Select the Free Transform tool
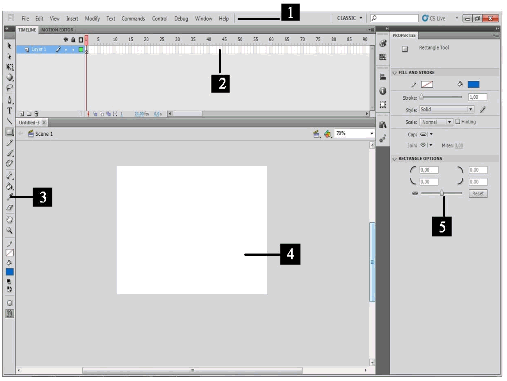The width and height of the screenshot is (507, 381). tap(10, 67)
